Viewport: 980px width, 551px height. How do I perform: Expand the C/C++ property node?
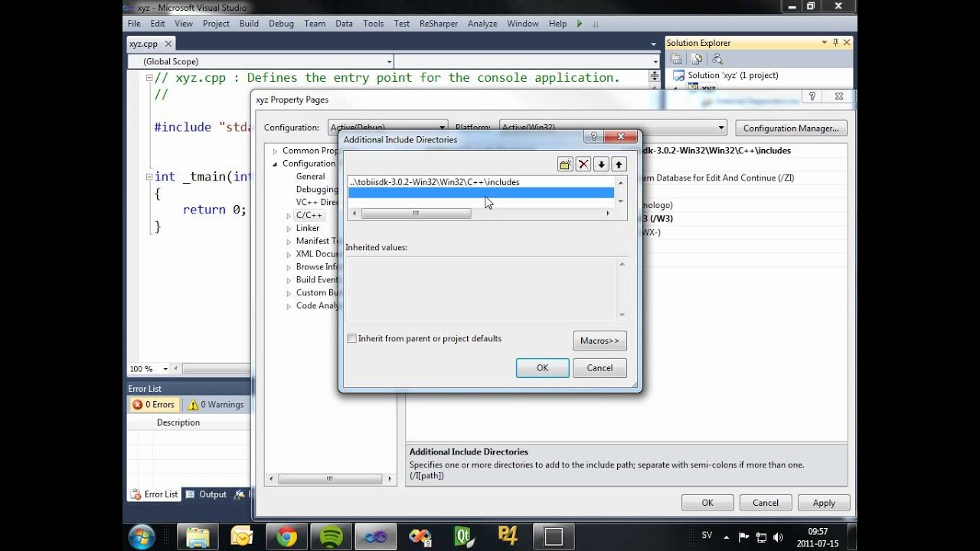pyautogui.click(x=289, y=216)
